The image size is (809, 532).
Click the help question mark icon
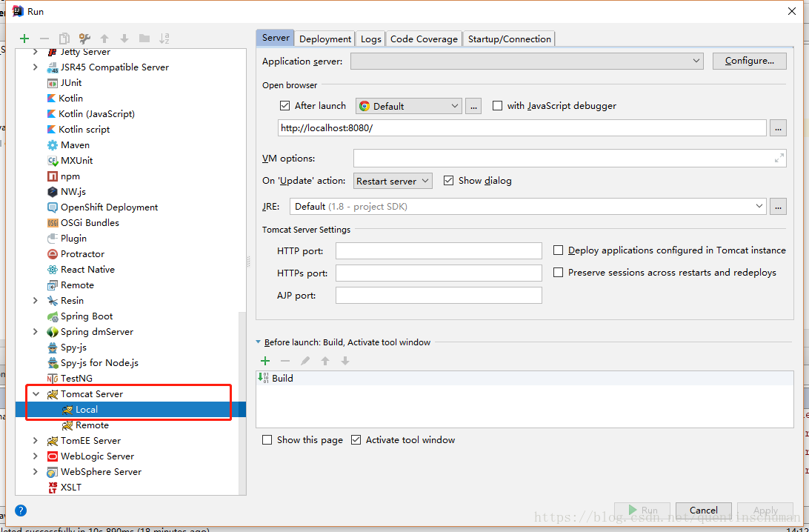click(21, 511)
